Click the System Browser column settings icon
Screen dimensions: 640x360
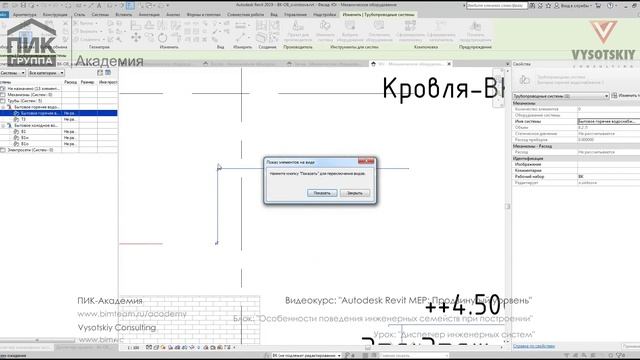click(x=108, y=72)
